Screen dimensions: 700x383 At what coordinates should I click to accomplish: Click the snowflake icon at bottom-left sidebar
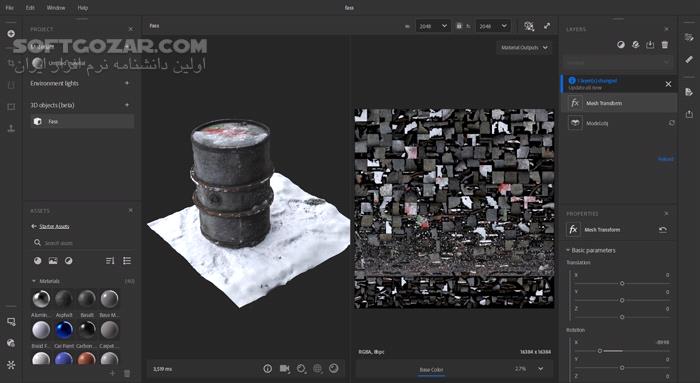[x=11, y=365]
